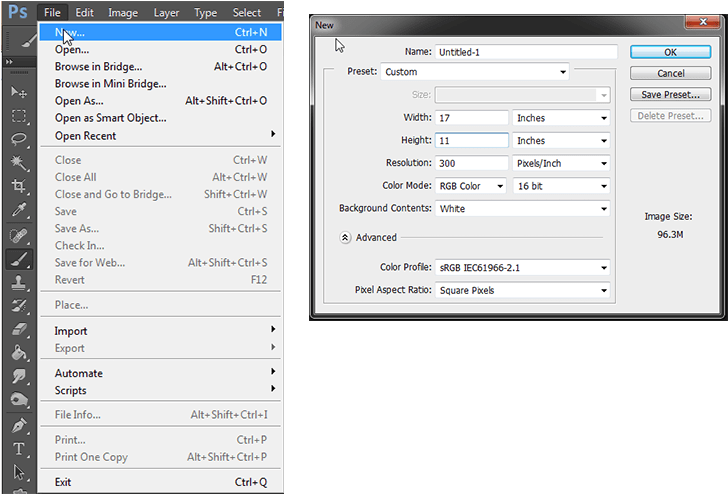Screen dimensions: 728x494
Task: Open the Color Mode RGB Color dropdown
Action: click(x=471, y=186)
